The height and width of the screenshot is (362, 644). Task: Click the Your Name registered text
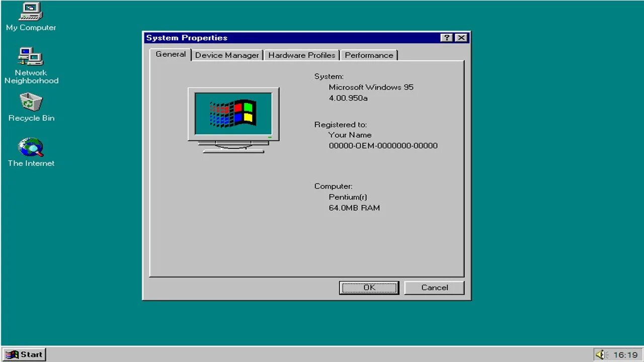pos(350,135)
